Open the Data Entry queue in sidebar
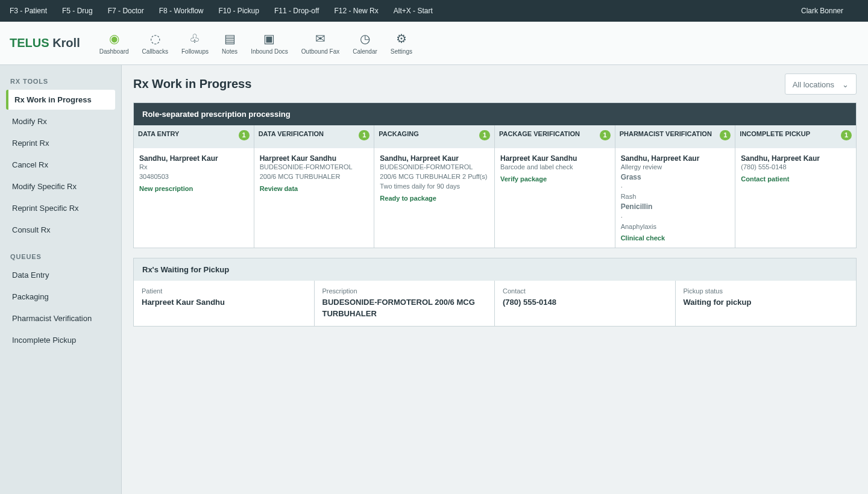This screenshot has width=868, height=494. tap(61, 275)
